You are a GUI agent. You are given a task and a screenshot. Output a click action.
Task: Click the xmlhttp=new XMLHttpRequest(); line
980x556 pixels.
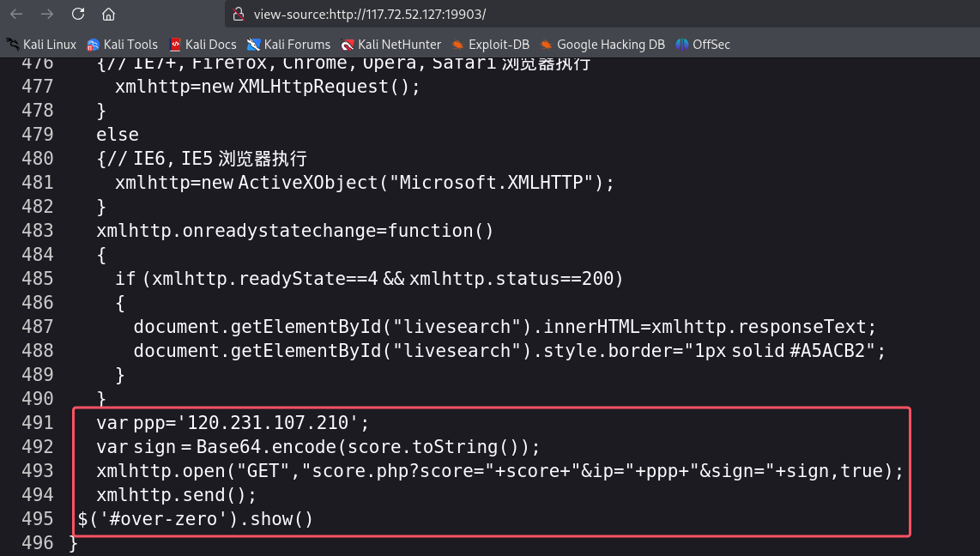pos(268,86)
